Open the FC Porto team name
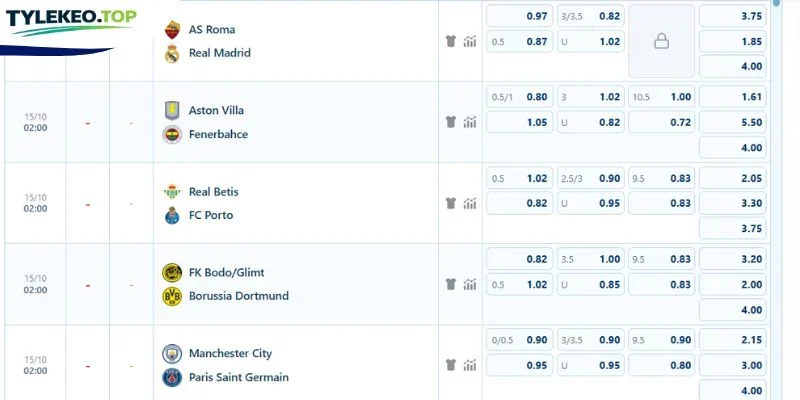This screenshot has width=800, height=400. [211, 215]
